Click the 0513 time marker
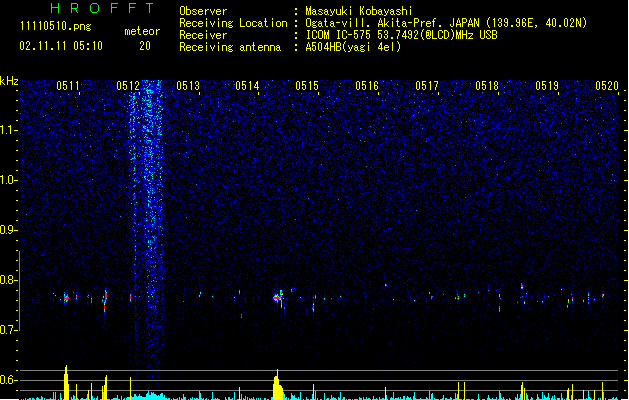Viewport: 629px width, 400px height. (188, 86)
